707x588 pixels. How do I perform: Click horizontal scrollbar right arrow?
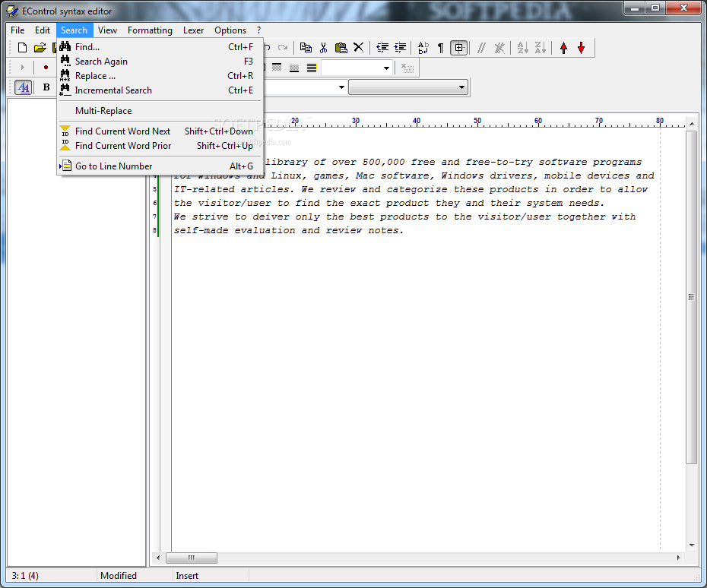(679, 558)
